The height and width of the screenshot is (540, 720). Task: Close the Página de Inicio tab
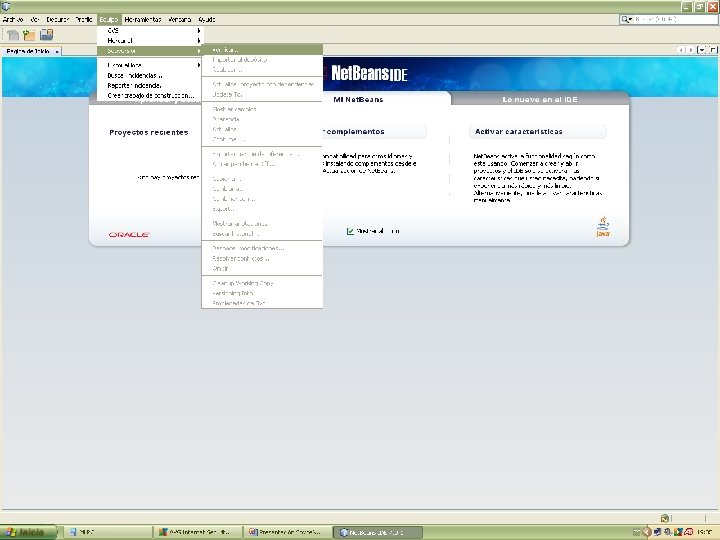point(57,51)
